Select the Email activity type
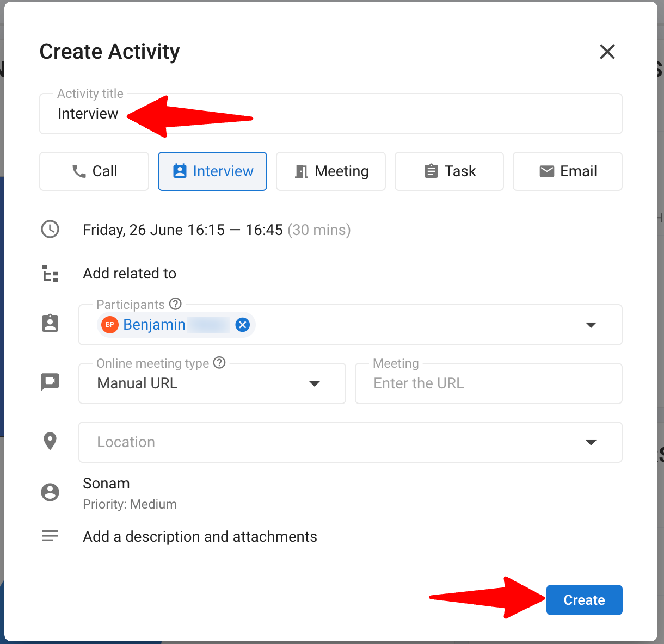 click(568, 171)
